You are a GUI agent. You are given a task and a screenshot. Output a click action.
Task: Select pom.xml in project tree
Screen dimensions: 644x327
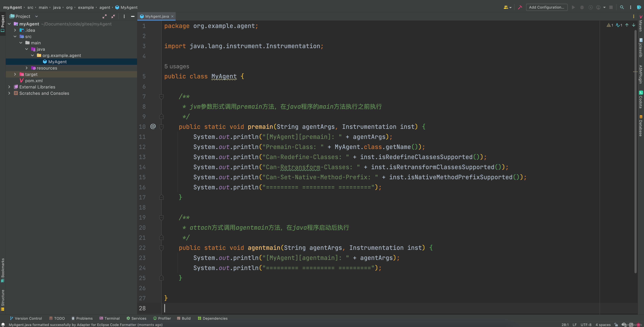click(34, 81)
